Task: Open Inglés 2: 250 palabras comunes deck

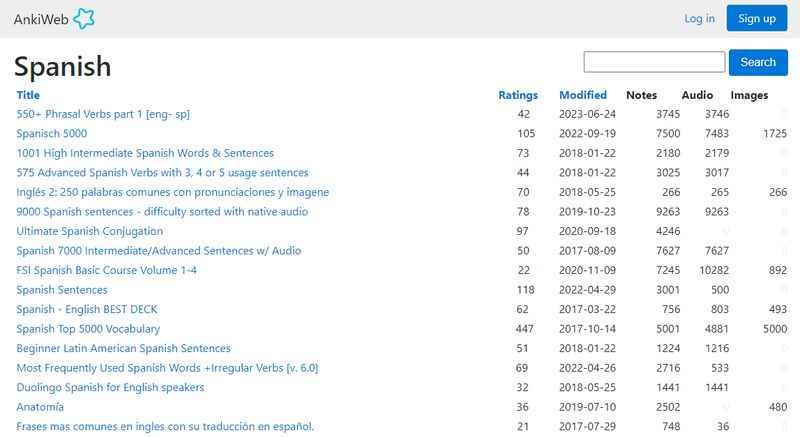Action: [172, 192]
